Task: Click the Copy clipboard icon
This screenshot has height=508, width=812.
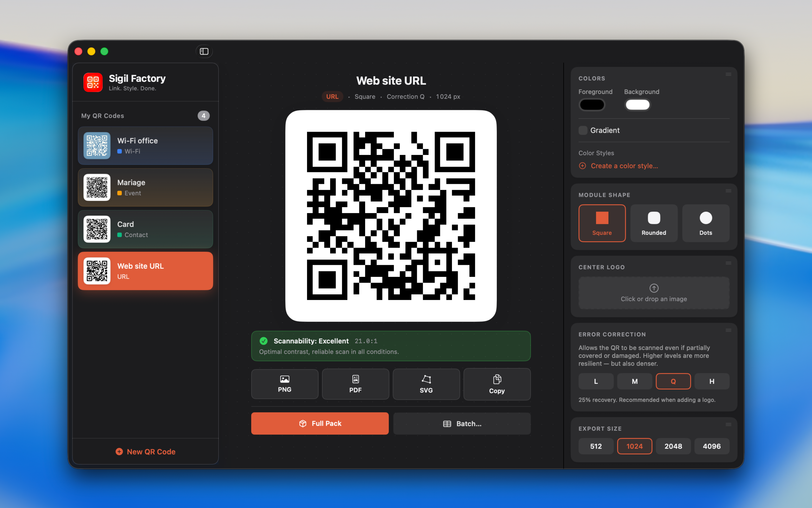Action: click(x=497, y=379)
